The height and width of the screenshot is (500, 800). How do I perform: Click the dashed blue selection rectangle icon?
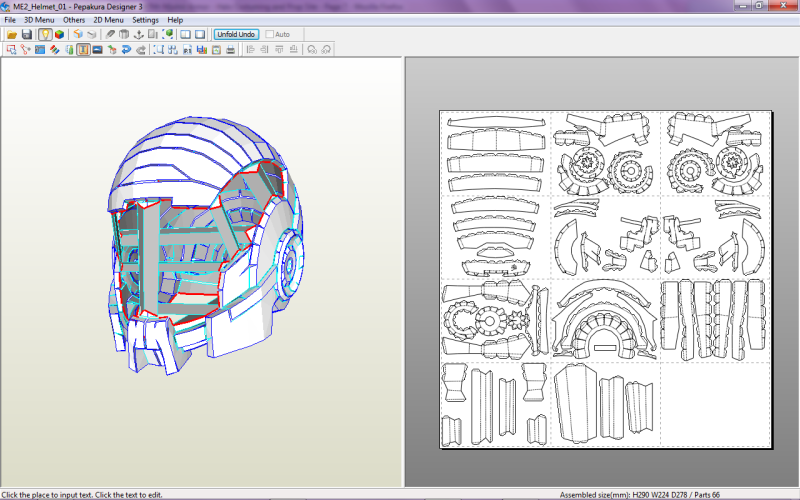pos(159,49)
